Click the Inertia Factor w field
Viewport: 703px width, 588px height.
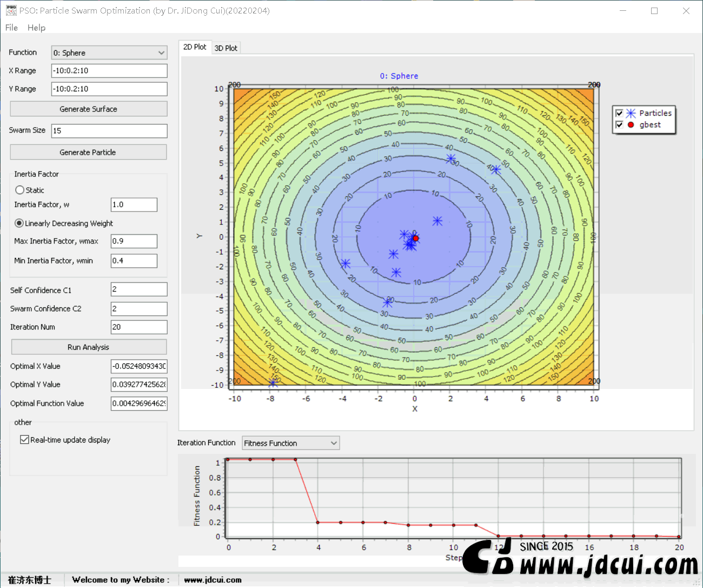coord(134,204)
